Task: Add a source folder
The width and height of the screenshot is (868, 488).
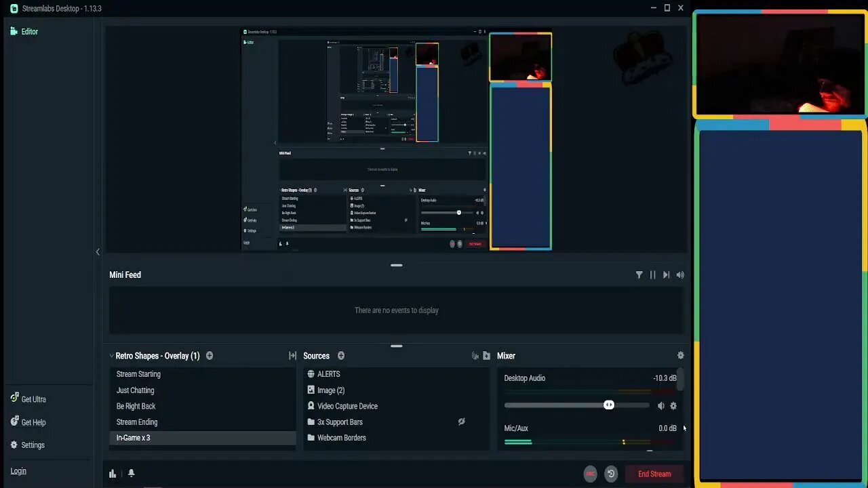Action: point(486,356)
